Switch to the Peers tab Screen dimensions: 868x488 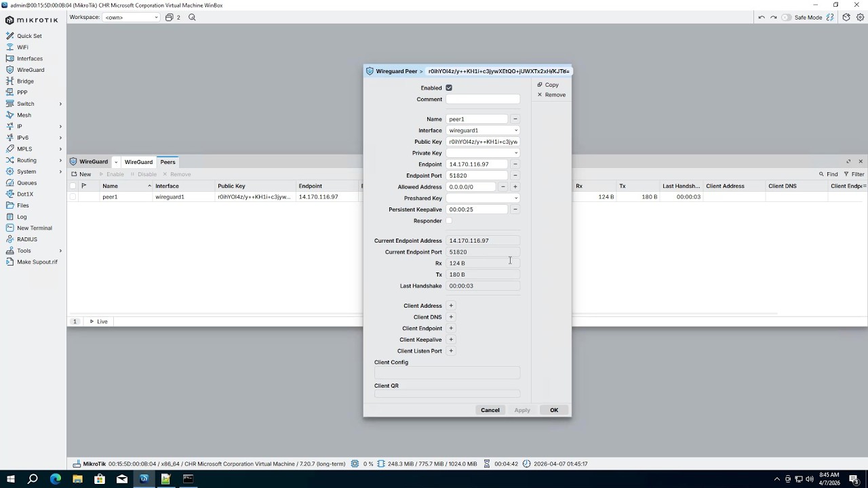168,162
